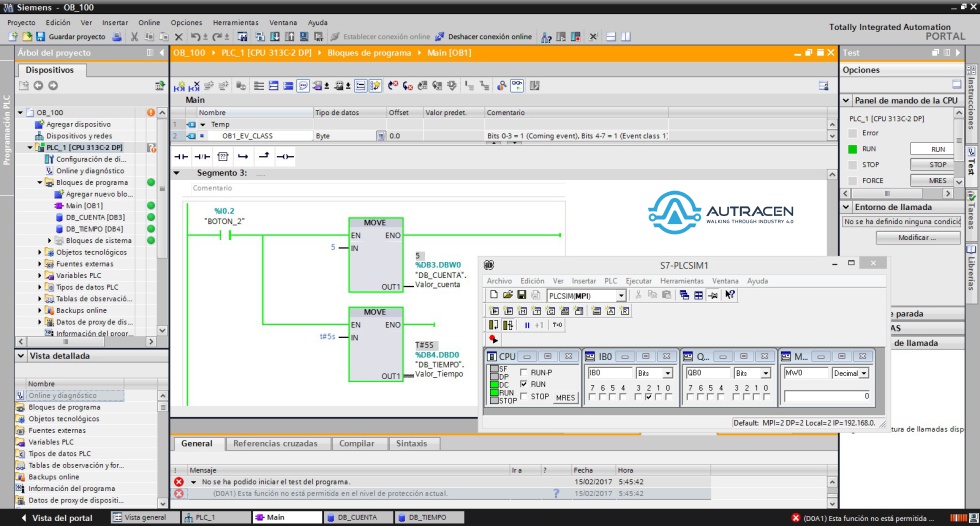Collapse Entorno de llamada section
Image resolution: width=980 pixels, height=526 pixels.
click(x=846, y=207)
